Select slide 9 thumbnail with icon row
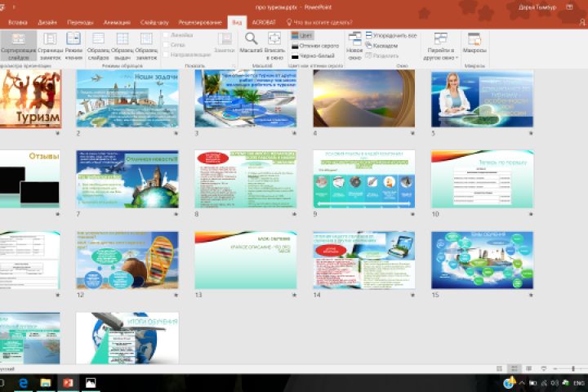 click(364, 180)
